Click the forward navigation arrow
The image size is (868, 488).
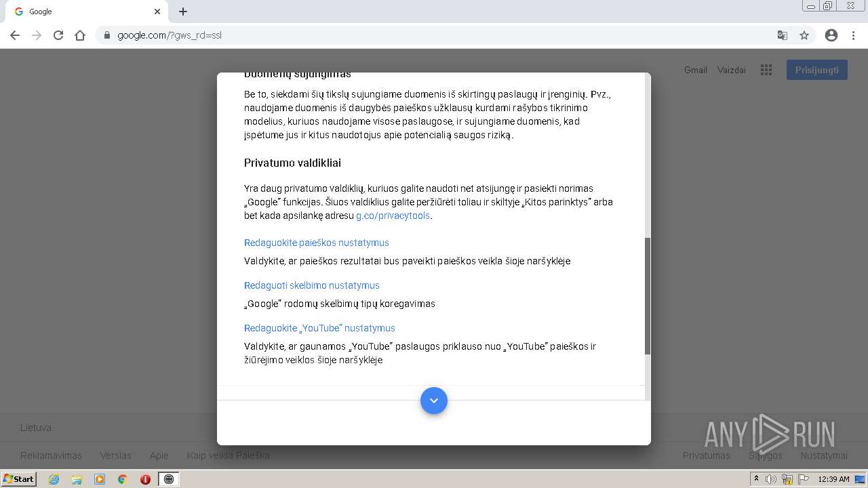pos(37,35)
